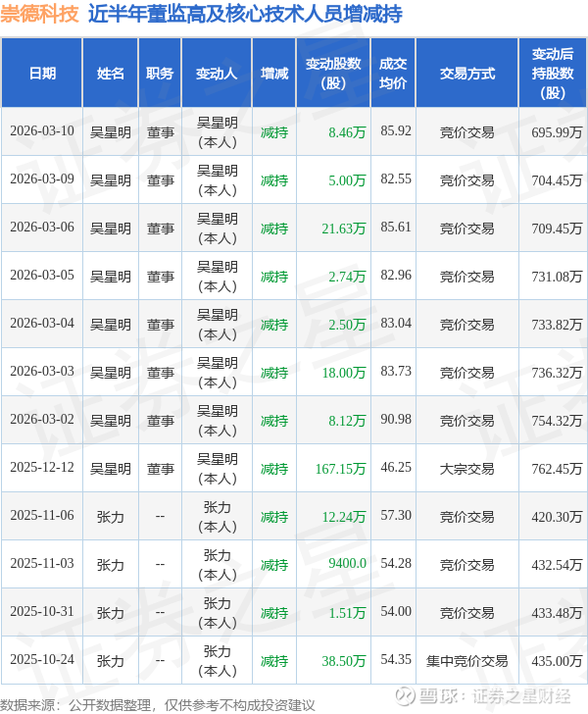This screenshot has width=588, height=714.
Task: Click the 崇德科技 title text
Action: 39,14
